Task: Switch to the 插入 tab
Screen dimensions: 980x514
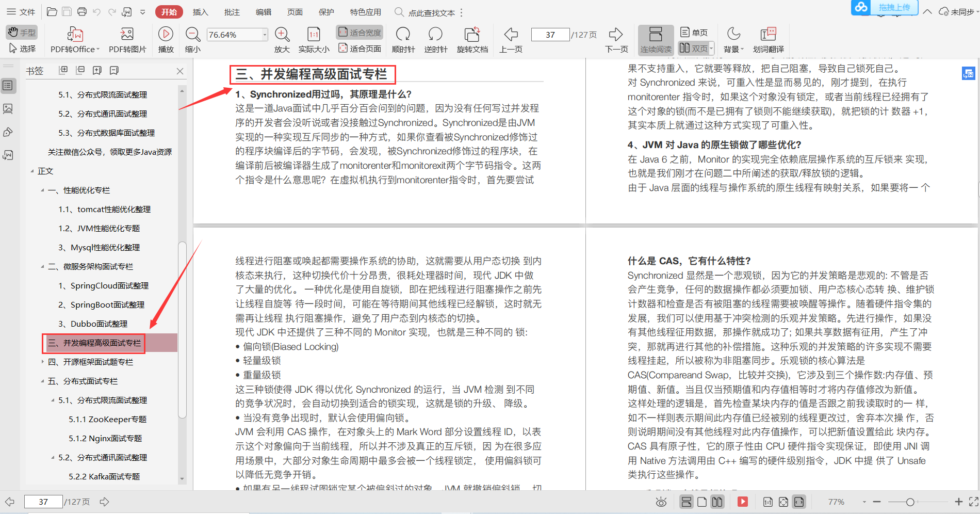Action: 200,12
